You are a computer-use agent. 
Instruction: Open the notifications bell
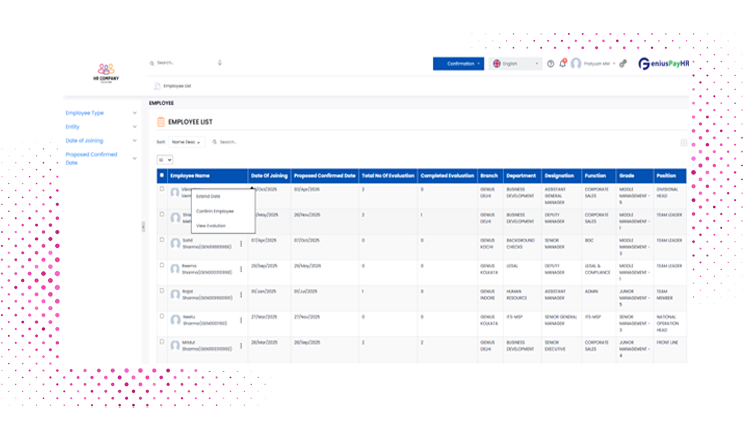[562, 63]
